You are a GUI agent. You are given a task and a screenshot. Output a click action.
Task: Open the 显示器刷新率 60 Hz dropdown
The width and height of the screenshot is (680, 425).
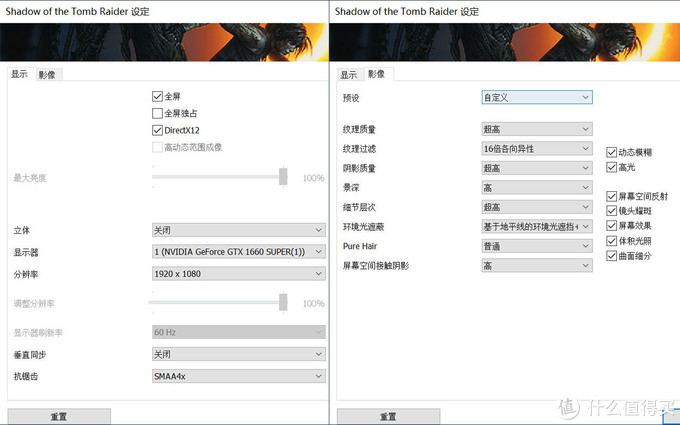point(239,332)
